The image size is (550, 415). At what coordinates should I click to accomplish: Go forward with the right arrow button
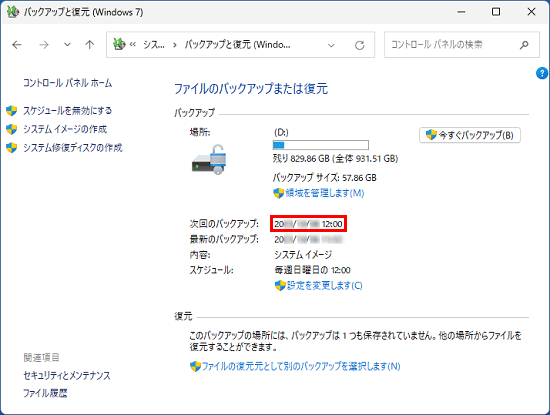[x=44, y=45]
